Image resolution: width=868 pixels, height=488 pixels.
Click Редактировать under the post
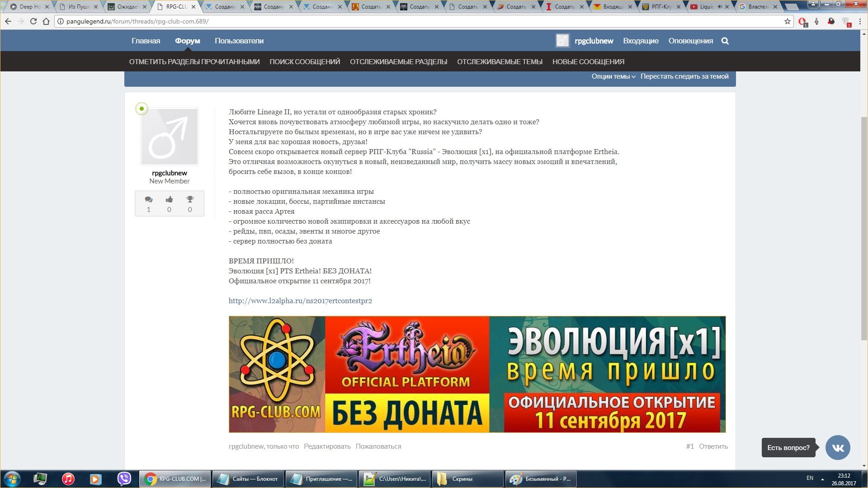[327, 446]
